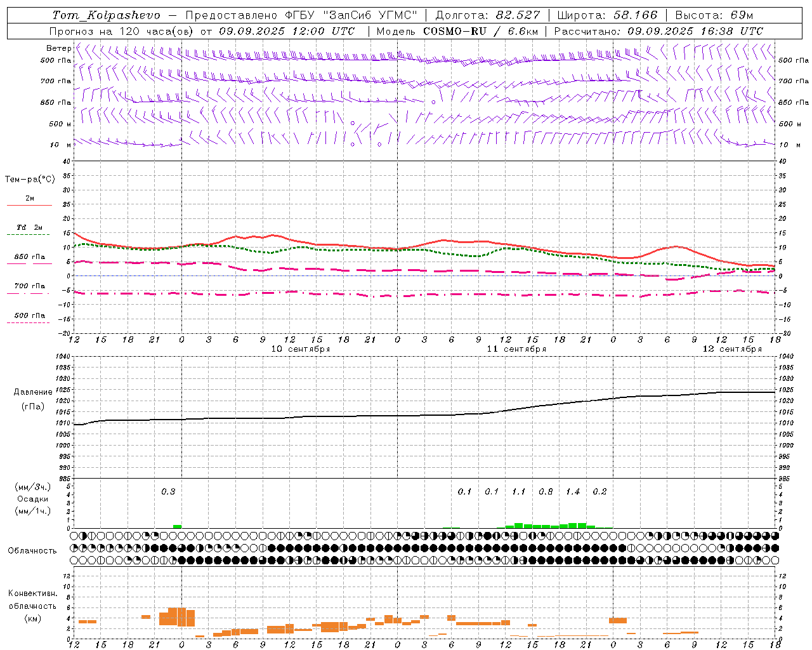
Task: Click the 1.4 precipitation amount value
Action: 573,492
